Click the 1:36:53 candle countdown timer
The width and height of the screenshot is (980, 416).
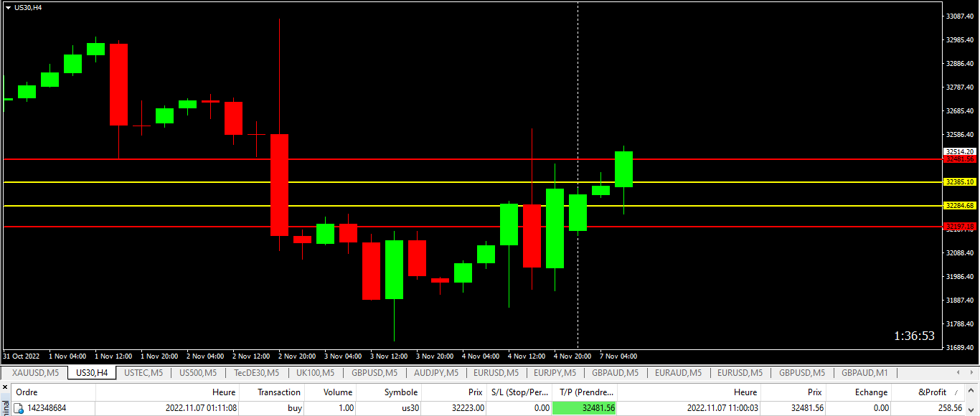(x=914, y=336)
